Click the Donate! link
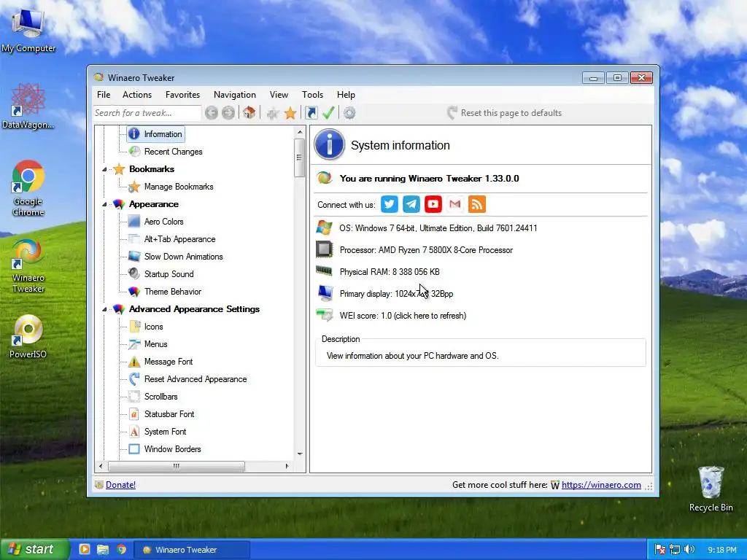747x560 pixels. point(120,485)
